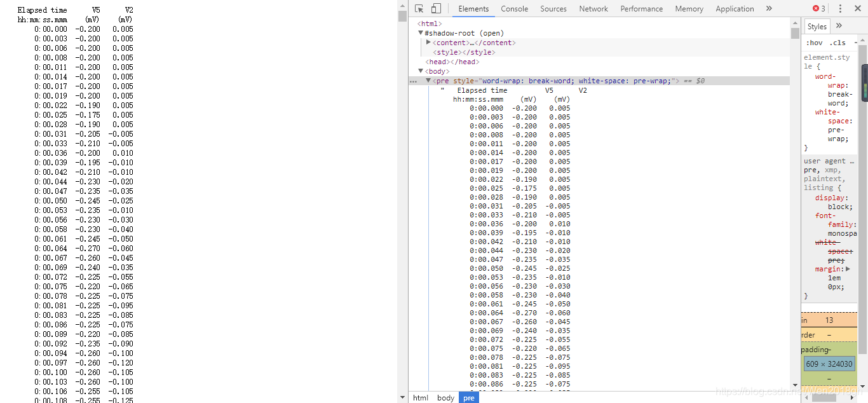Click the page's vertical scrollbar thumb
868x403 pixels.
[402, 16]
